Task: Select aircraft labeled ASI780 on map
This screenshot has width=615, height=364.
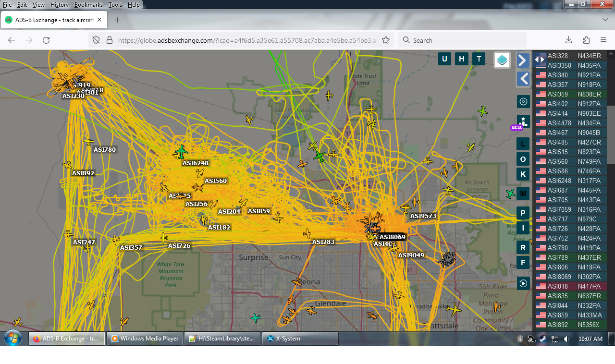Action: click(89, 142)
